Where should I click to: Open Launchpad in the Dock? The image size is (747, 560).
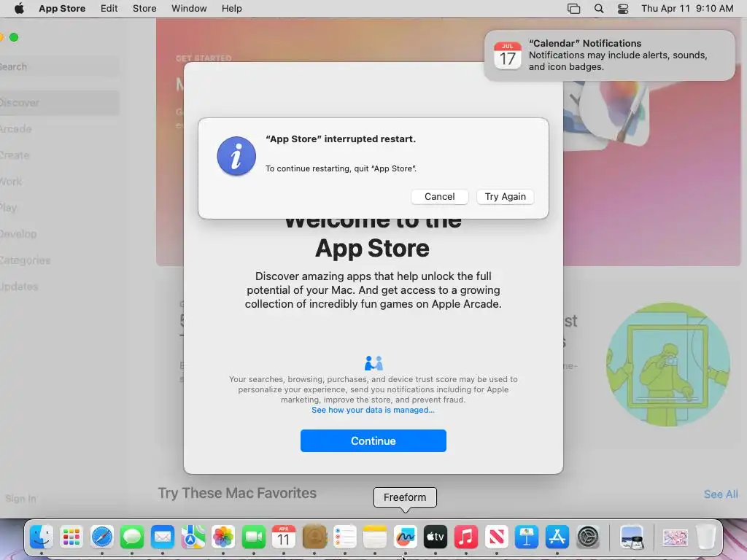tap(71, 537)
